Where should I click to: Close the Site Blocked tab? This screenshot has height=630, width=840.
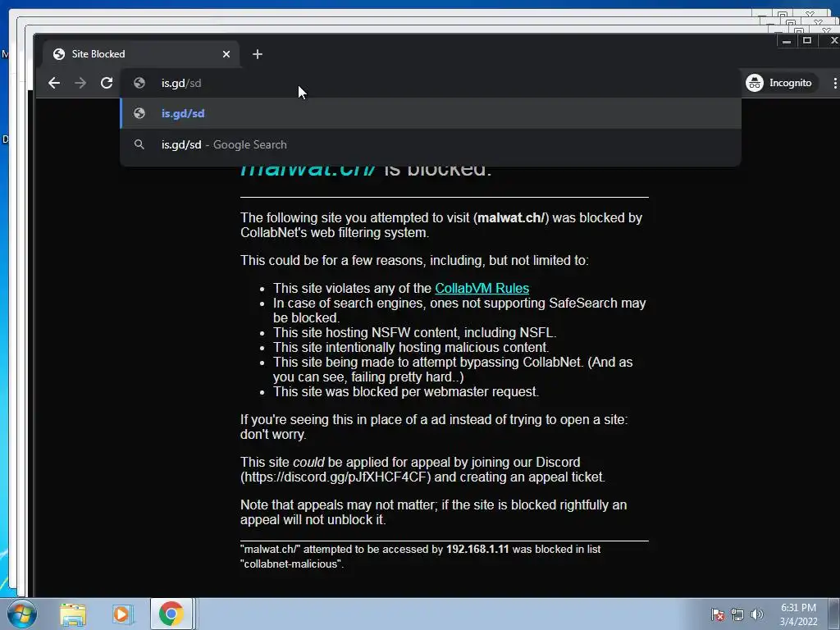[226, 54]
